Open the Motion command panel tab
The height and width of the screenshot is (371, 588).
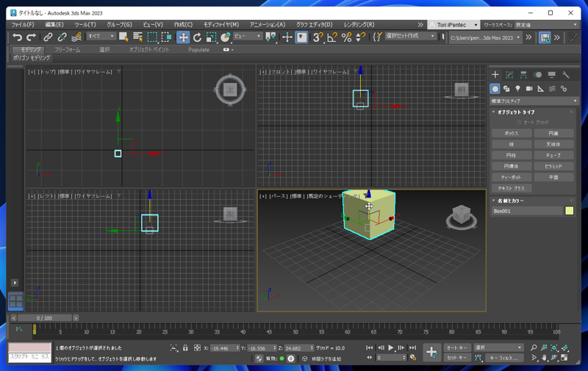(538, 75)
